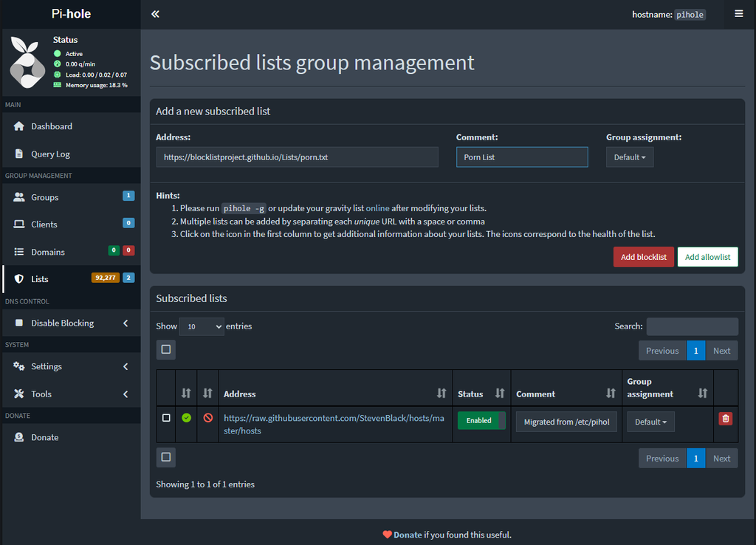This screenshot has height=545, width=756.
Task: Click the Add blocklist button
Action: click(643, 257)
